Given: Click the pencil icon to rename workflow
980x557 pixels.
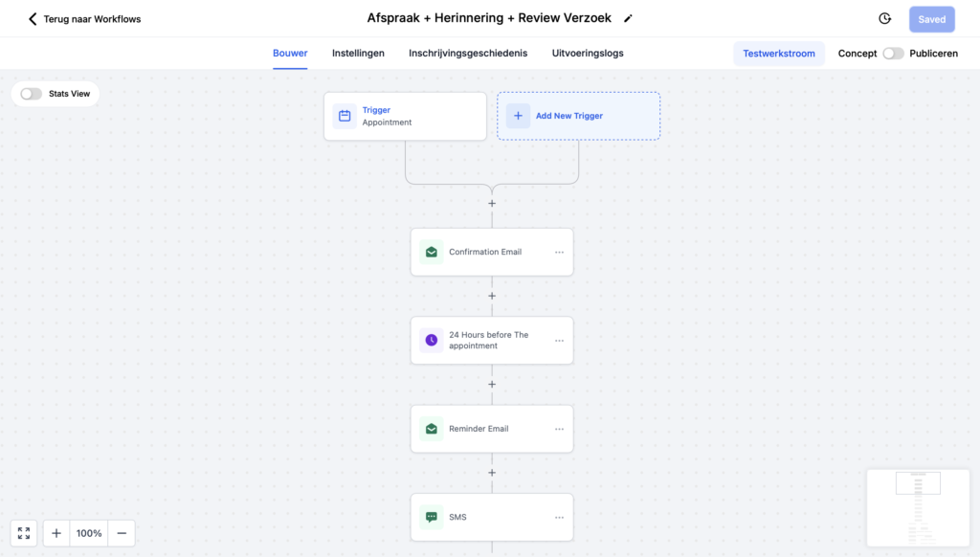Looking at the screenshot, I should tap(628, 18).
